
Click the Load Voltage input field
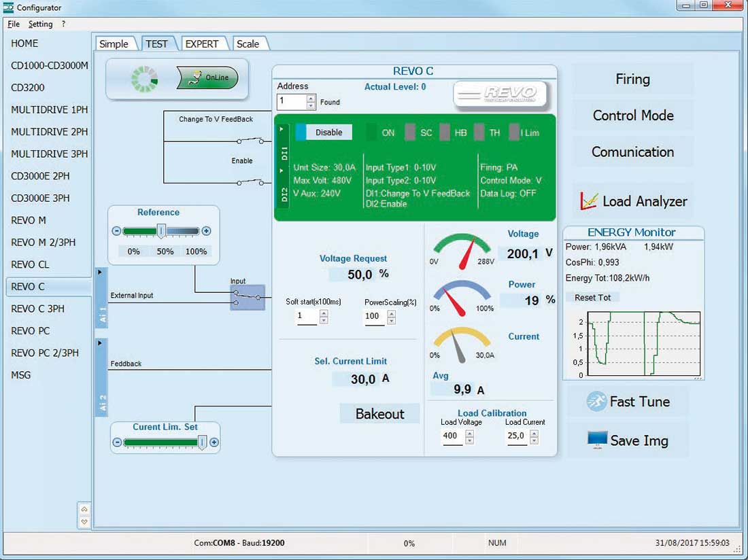(x=453, y=436)
